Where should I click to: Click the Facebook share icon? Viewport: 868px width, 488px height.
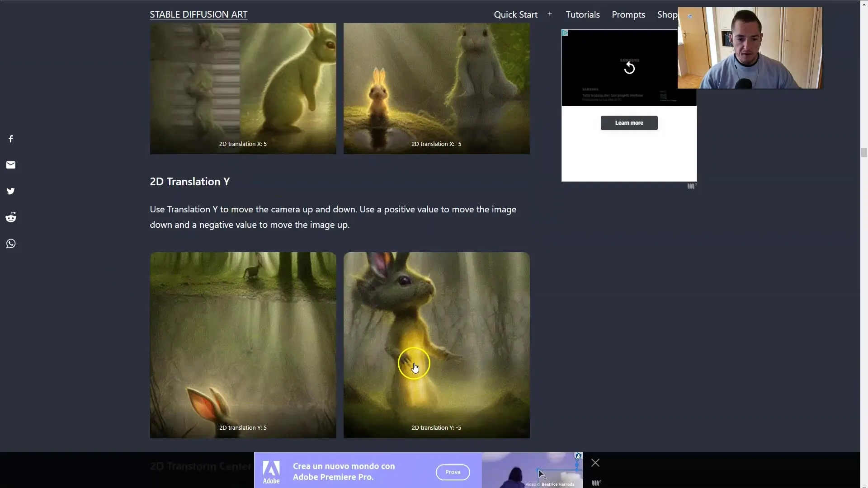pyautogui.click(x=11, y=138)
